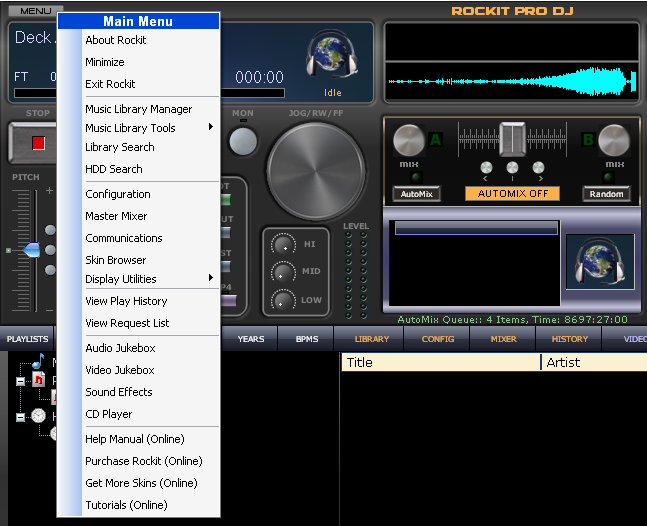Image resolution: width=647 pixels, height=526 pixels.
Task: Click the Random button
Action: click(x=606, y=194)
